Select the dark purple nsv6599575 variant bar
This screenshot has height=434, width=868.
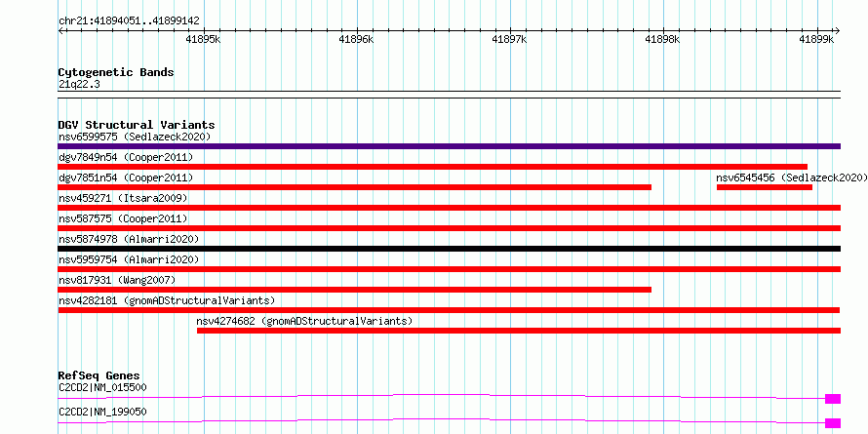coord(449,146)
